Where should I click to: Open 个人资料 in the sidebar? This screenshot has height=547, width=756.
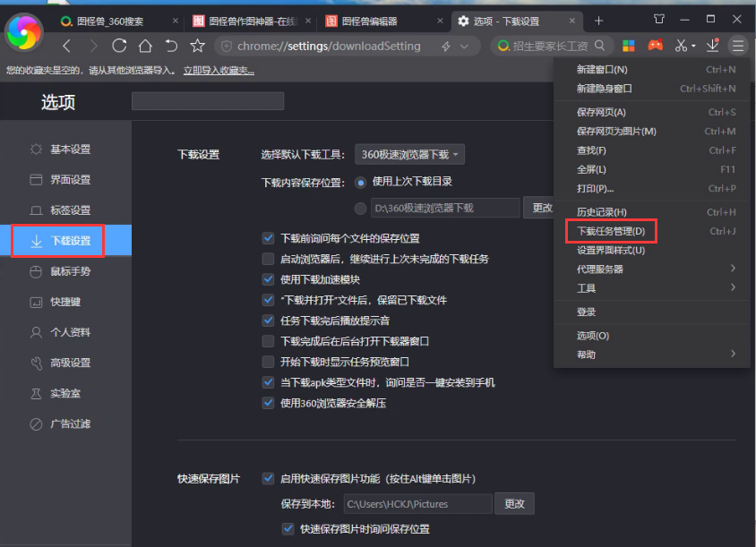coord(65,332)
